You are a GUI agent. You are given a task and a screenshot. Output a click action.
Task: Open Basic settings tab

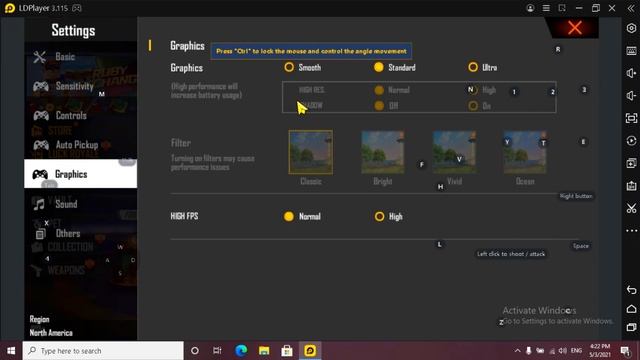click(x=80, y=56)
